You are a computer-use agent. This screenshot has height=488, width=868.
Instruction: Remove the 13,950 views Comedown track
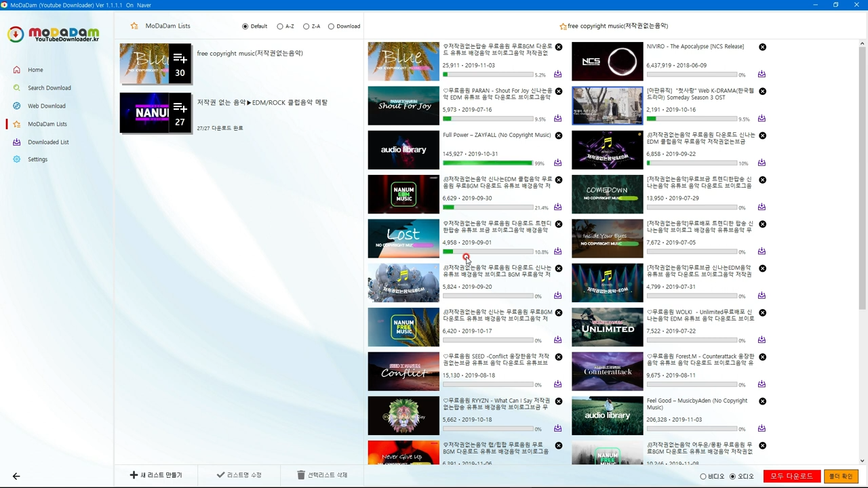coord(762,180)
